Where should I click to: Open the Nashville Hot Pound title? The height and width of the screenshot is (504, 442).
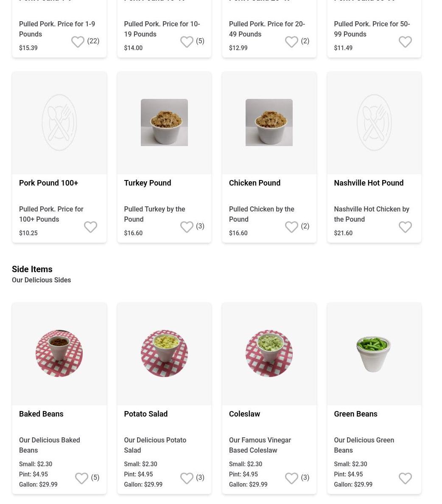click(369, 183)
